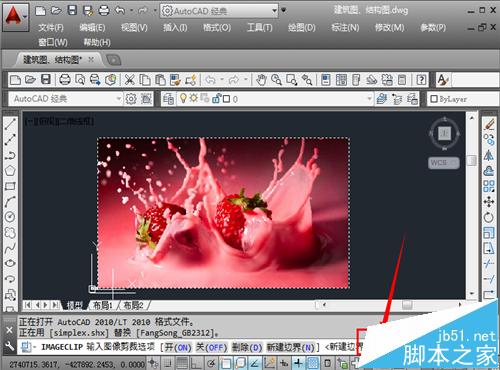Select the Polygon draw tool
This screenshot has width=500, height=370.
click(x=10, y=171)
